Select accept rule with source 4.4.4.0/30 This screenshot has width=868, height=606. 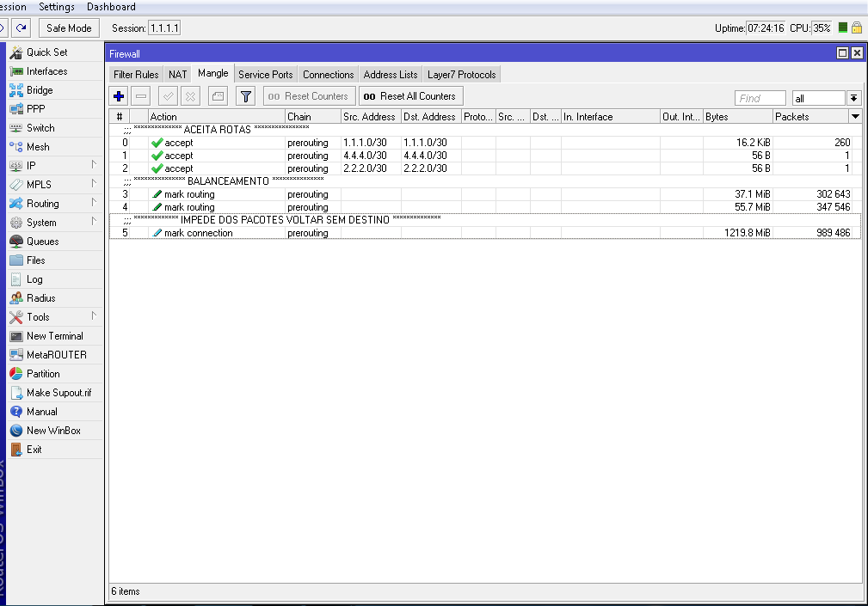point(485,156)
